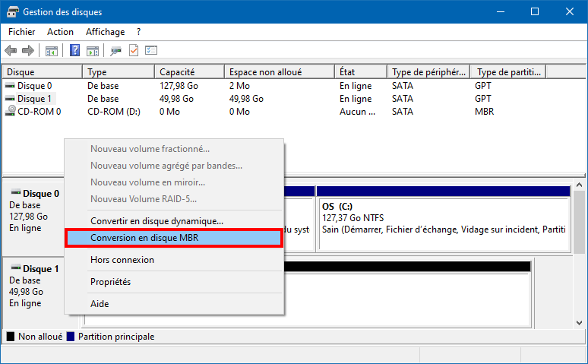Choose Conversion en disque MBR
588x364 pixels.
(x=174, y=238)
